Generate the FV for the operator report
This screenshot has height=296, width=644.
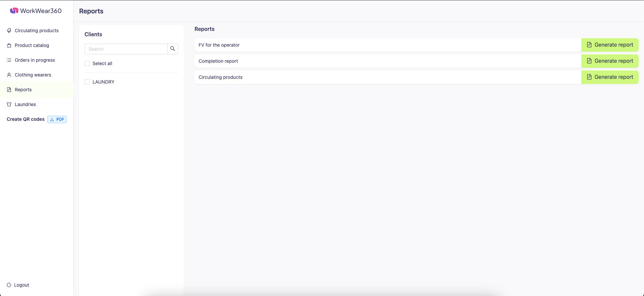[x=609, y=45]
